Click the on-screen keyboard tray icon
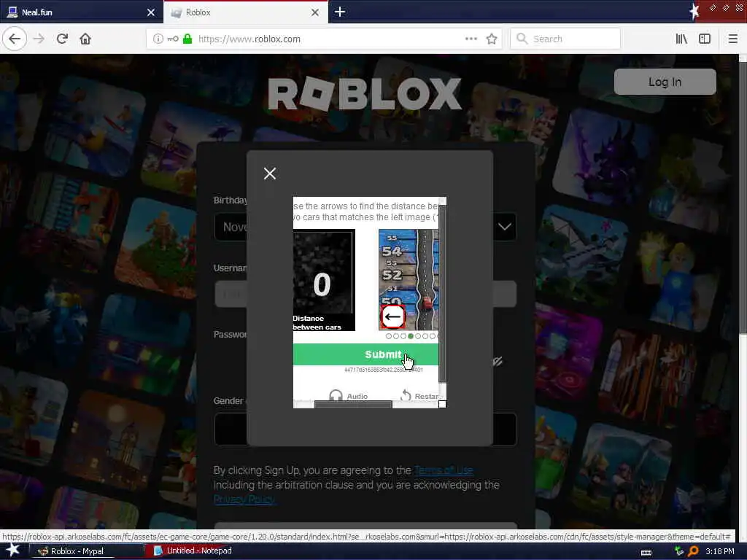The height and width of the screenshot is (560, 747). 646,552
